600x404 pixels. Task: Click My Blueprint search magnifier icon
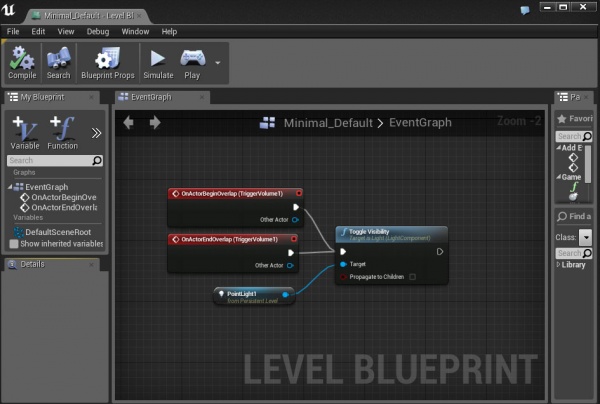tap(97, 160)
